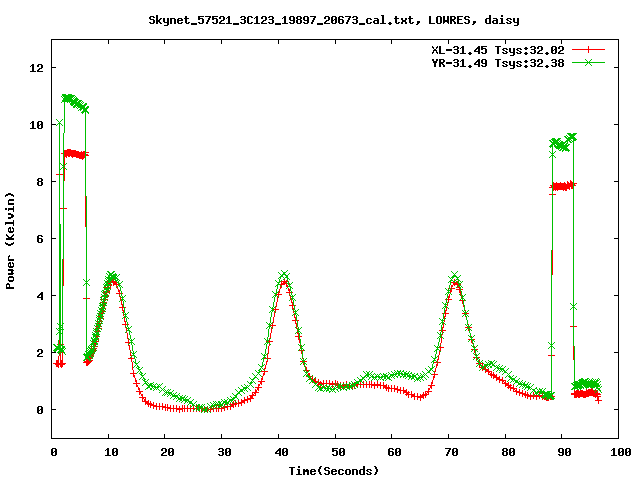Click the x-axis tick label 30
The image size is (640, 480).
tap(224, 452)
